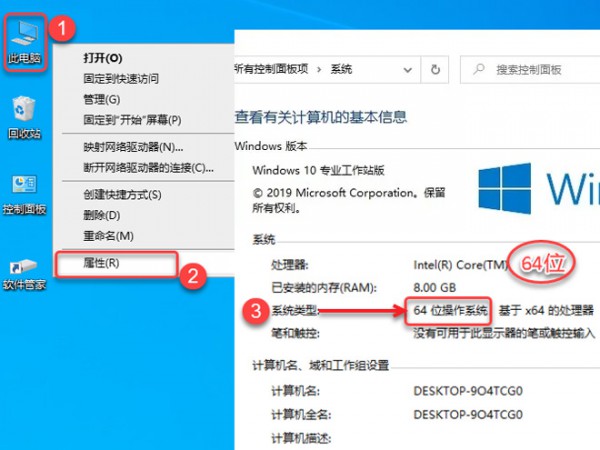Expand the address bar history dropdown
The width and height of the screenshot is (600, 450).
(x=408, y=70)
